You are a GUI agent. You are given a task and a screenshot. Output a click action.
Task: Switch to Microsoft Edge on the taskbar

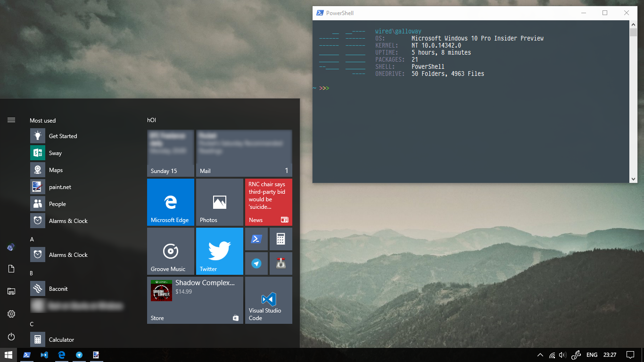click(x=62, y=355)
